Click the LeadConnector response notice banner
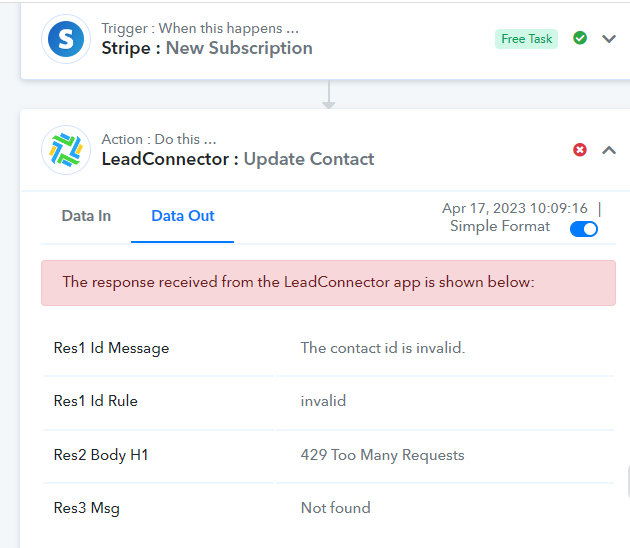 pyautogui.click(x=328, y=283)
